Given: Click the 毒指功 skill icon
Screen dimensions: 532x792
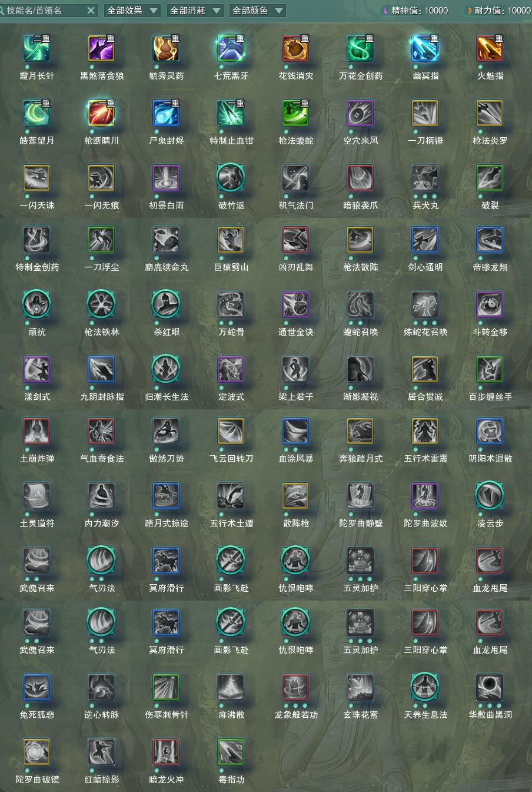Looking at the screenshot, I should [231, 752].
